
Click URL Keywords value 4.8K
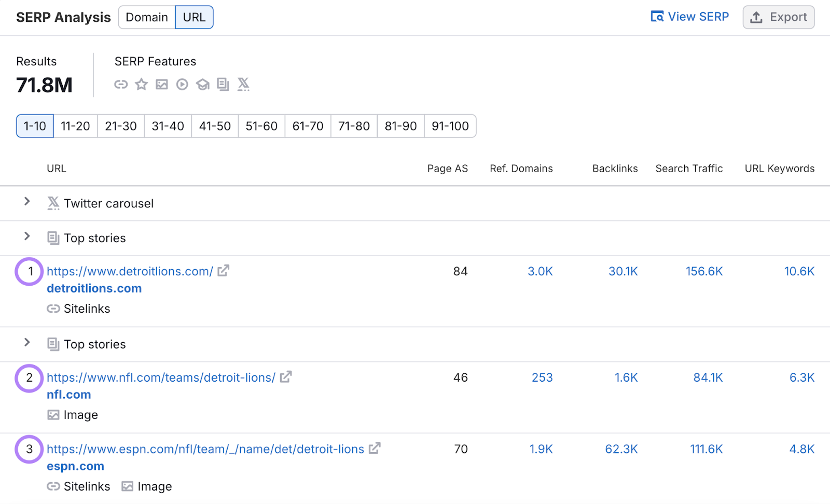coord(802,449)
